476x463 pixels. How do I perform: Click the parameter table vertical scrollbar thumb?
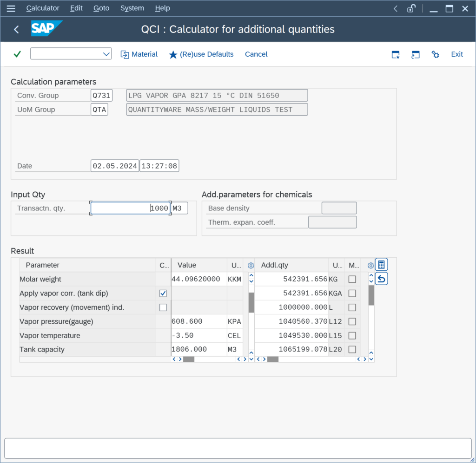pyautogui.click(x=251, y=303)
